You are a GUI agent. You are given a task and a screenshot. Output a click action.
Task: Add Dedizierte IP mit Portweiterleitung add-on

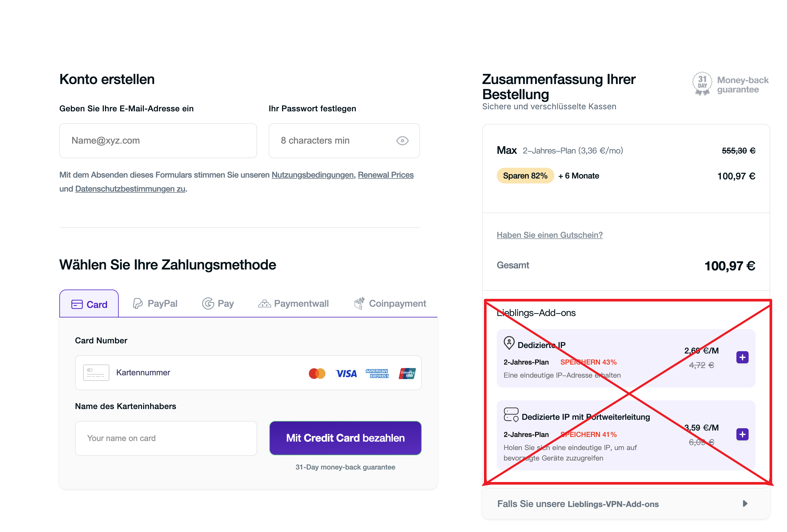pyautogui.click(x=742, y=434)
